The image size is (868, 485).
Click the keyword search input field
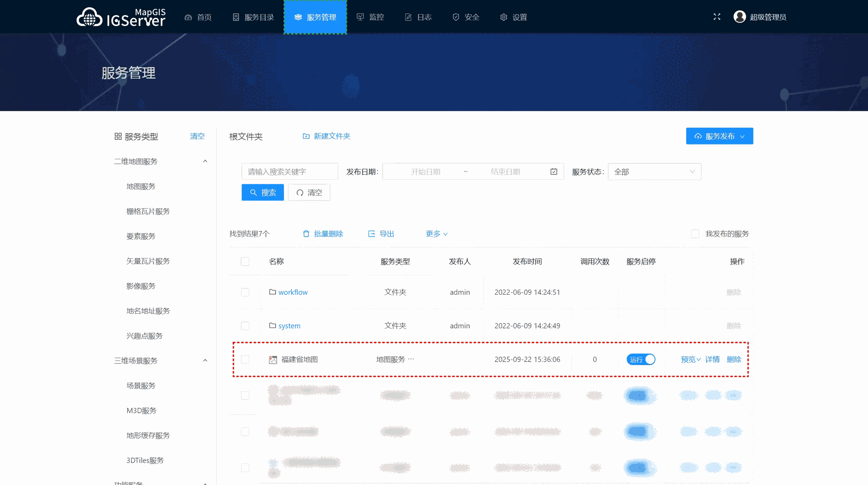coord(289,171)
